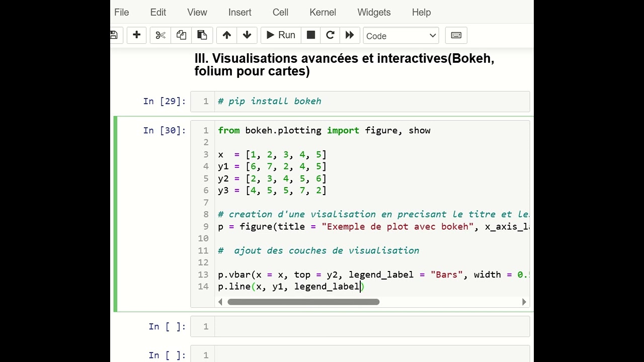Open the Cell menu
This screenshot has width=644, height=362.
pos(280,12)
